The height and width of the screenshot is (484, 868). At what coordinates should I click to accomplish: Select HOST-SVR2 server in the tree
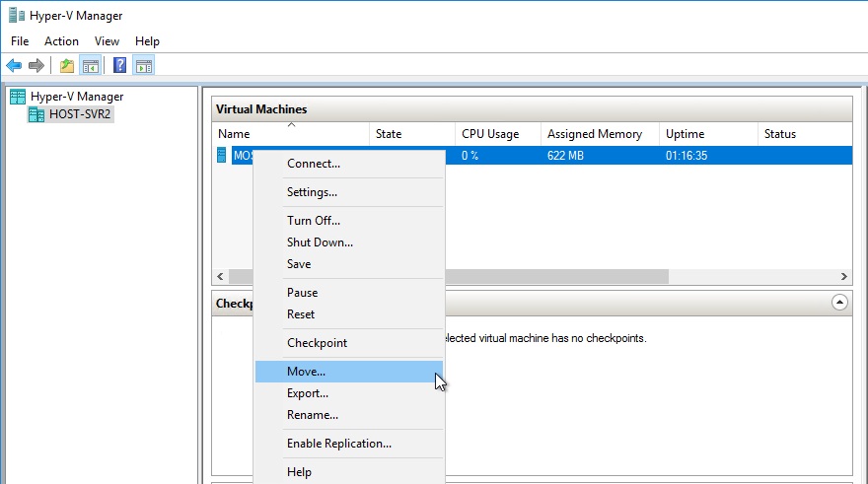point(80,114)
